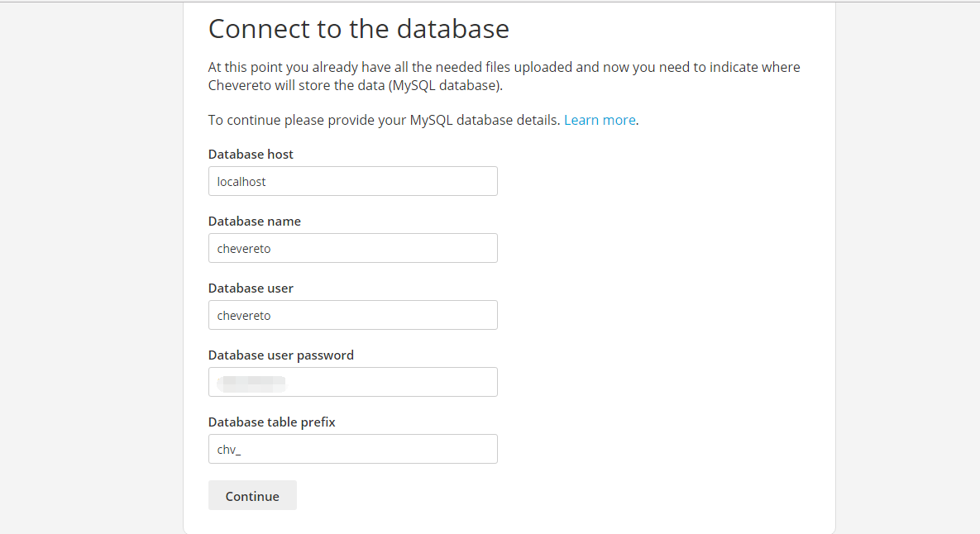Click the Database user password label
The height and width of the screenshot is (534, 980).
[x=280, y=355]
